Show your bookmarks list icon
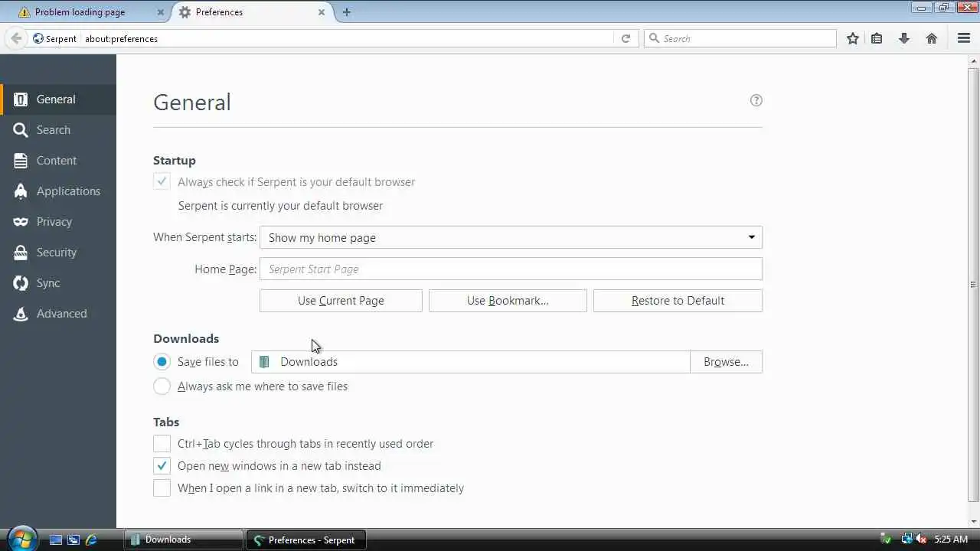The width and height of the screenshot is (980, 551). 877,38
